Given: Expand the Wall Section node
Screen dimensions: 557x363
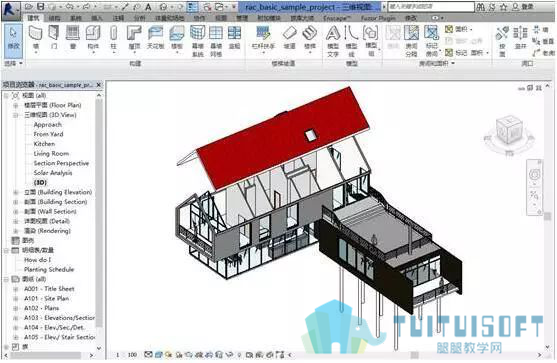Looking at the screenshot, I should point(16,212).
